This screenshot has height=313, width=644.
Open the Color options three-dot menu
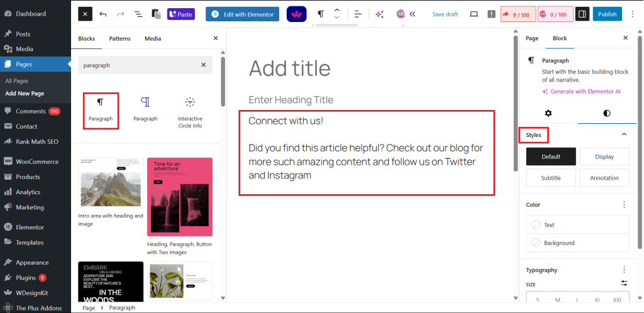point(624,205)
